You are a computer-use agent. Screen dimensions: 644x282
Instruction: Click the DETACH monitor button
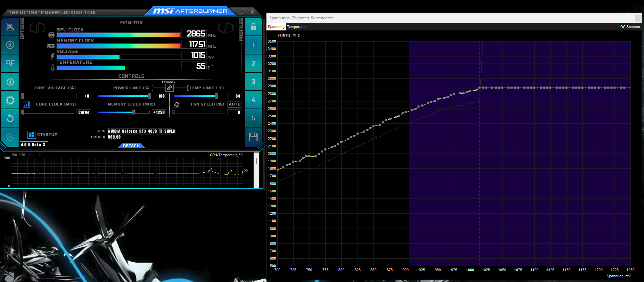[131, 146]
